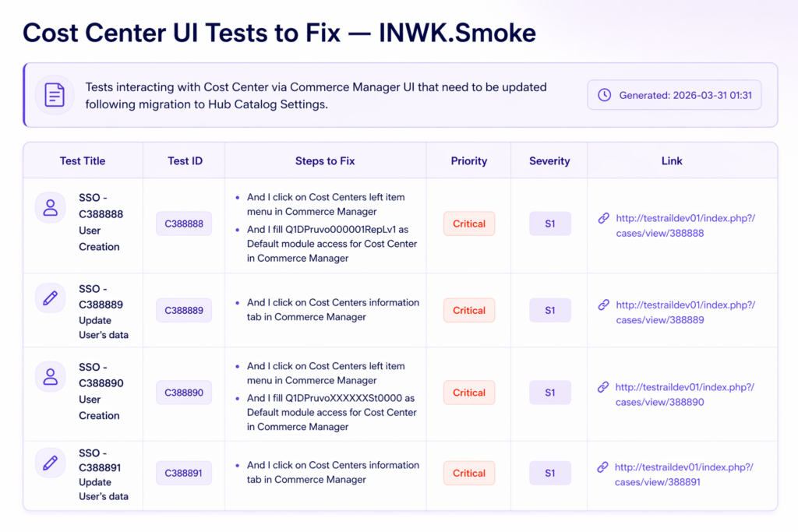Click the chain link icon for case 388890
Image resolution: width=798 pixels, height=532 pixels.
coord(603,387)
